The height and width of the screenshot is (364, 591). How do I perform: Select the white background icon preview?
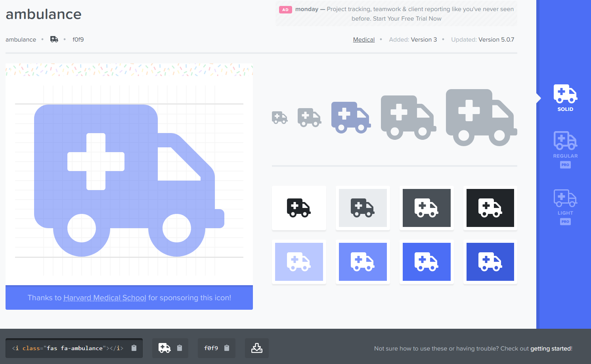click(x=299, y=208)
